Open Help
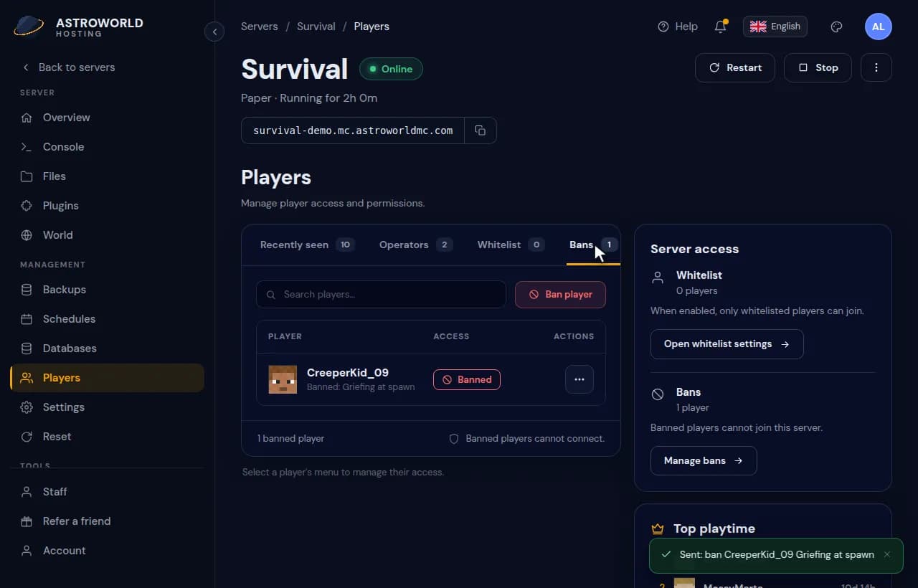This screenshot has height=588, width=918. point(677,27)
